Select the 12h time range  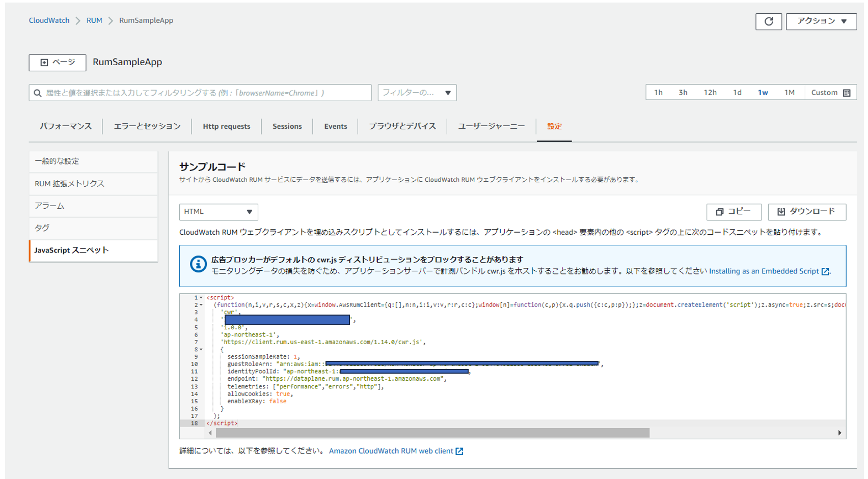click(710, 93)
